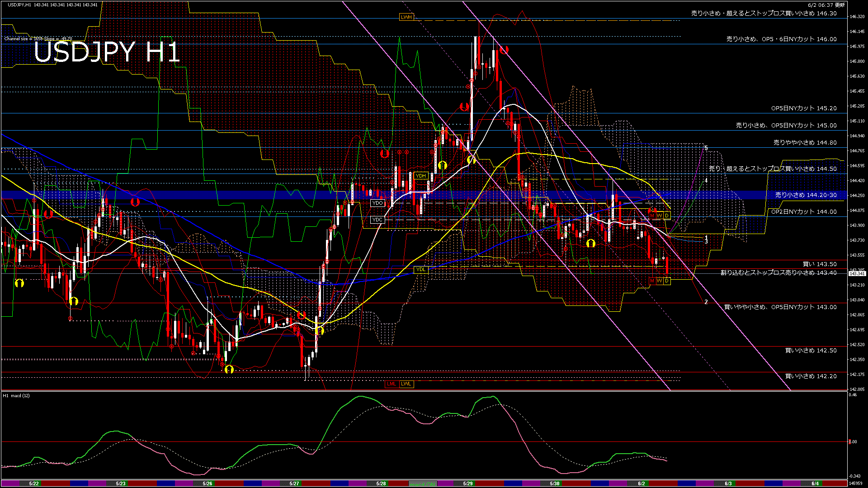Click the YDL yesterday-low label
Screen dimensions: 868x488
coord(420,269)
